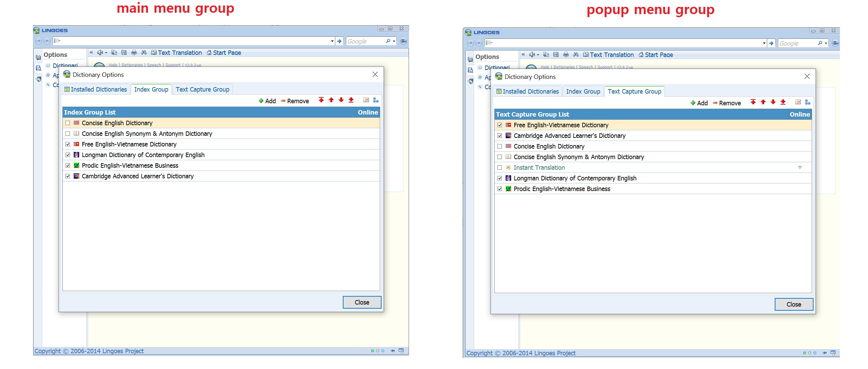
Task: Uncheck Prodic English-Vietnamese Business in Index Group List
Action: point(68,166)
